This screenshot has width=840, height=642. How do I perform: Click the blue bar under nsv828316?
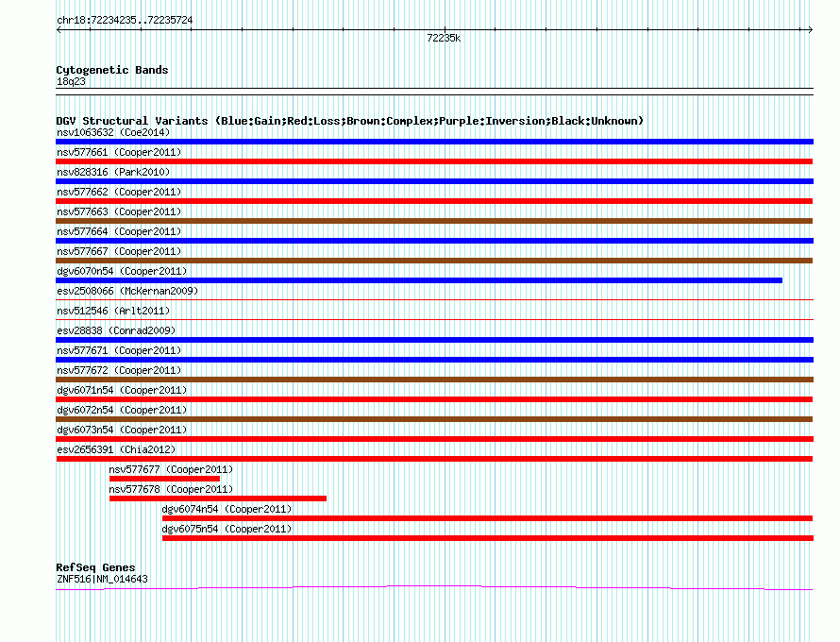tap(434, 181)
